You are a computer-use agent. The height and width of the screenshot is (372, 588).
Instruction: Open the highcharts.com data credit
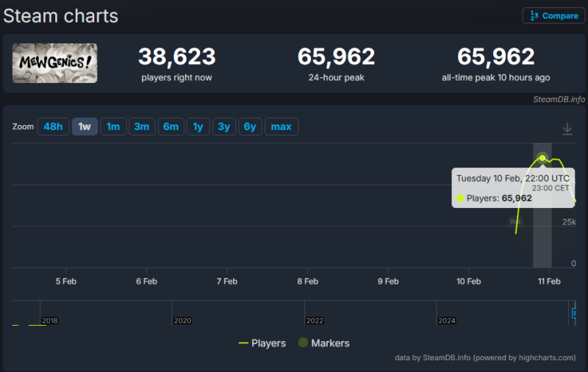click(485, 358)
